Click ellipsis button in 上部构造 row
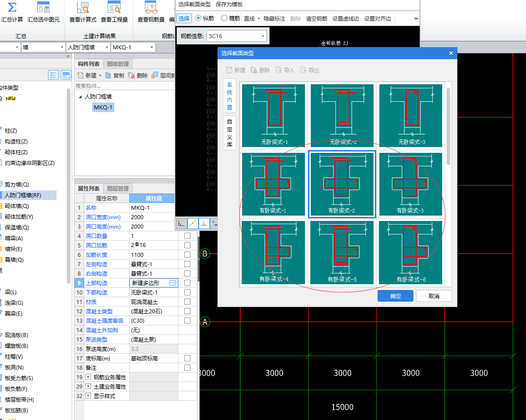The width and height of the screenshot is (526, 420). click(173, 283)
